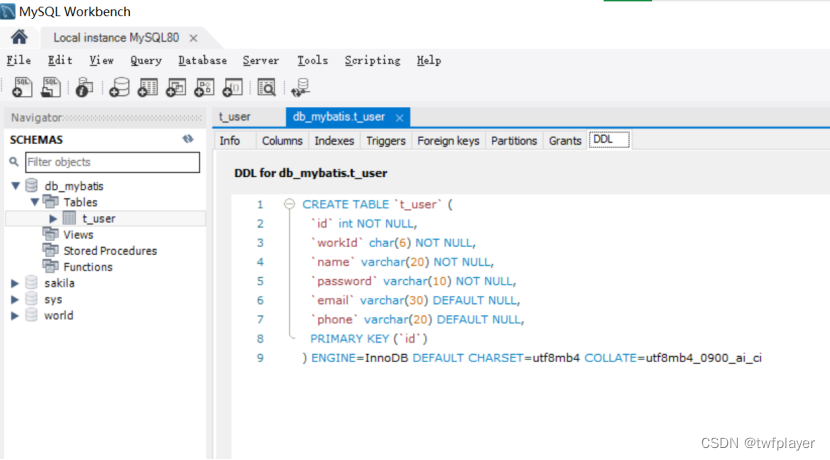The height and width of the screenshot is (460, 830).
Task: Open the Scripting menu
Action: pyautogui.click(x=373, y=60)
